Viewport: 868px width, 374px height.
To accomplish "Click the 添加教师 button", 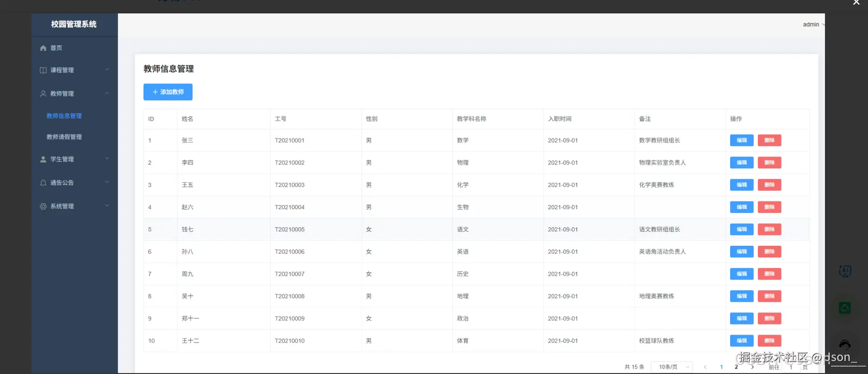I will 168,92.
